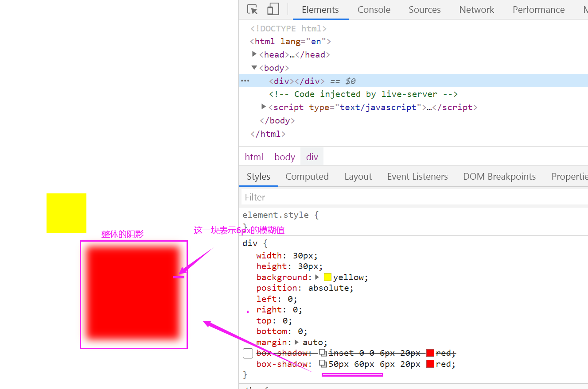This screenshot has height=389, width=588.
Task: Click the position: absolute value
Action: pyautogui.click(x=329, y=288)
